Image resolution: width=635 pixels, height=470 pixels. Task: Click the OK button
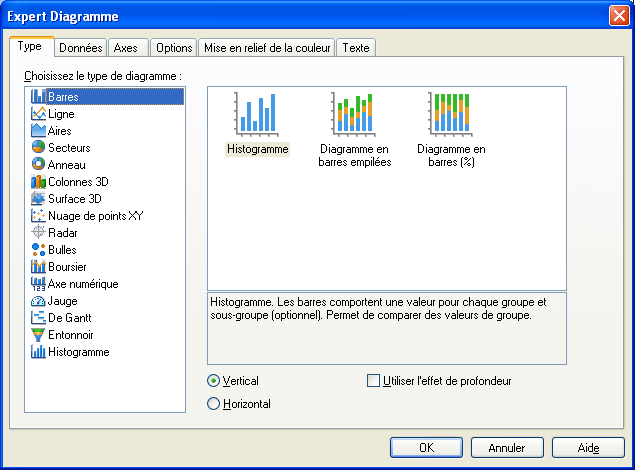(426, 448)
